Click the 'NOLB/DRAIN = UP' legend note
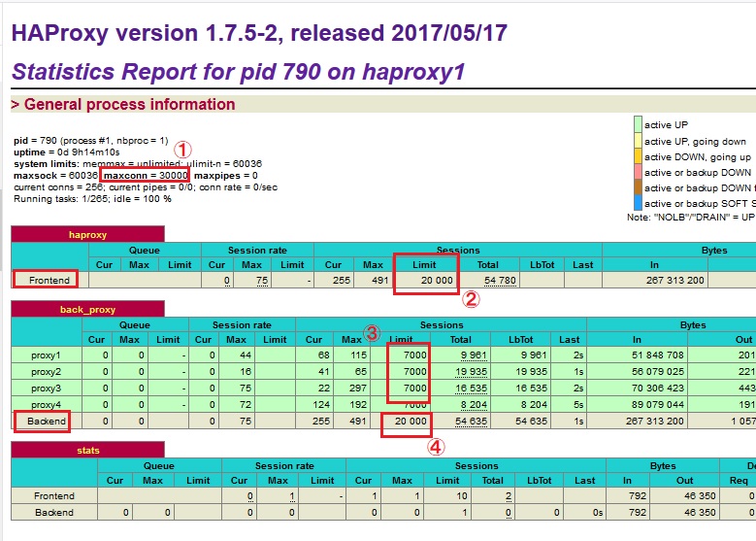The image size is (756, 541). (691, 218)
